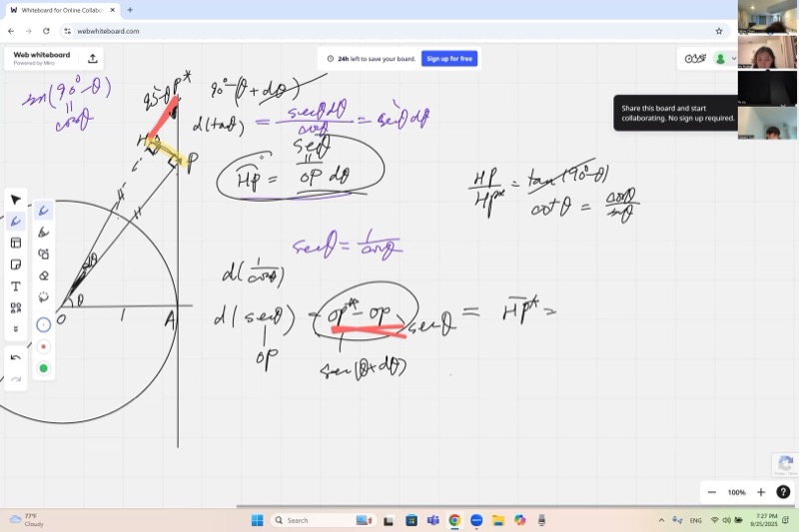799x532 pixels.
Task: Click the export board upload icon
Action: 93,58
